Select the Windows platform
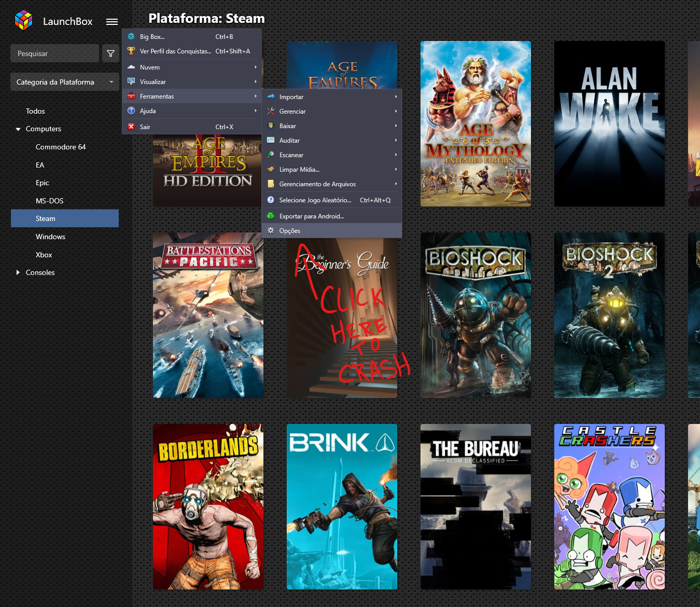Viewport: 700px width, 607px height. coord(50,237)
